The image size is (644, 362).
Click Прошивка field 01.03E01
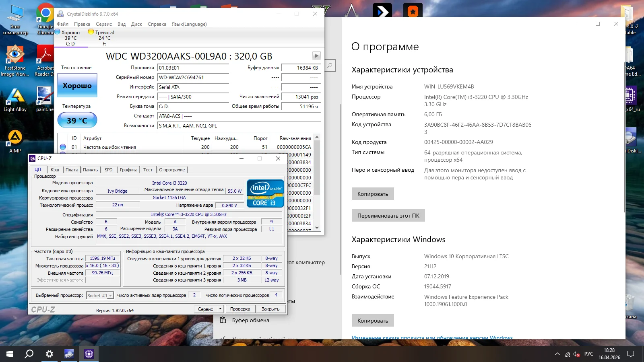coord(193,68)
